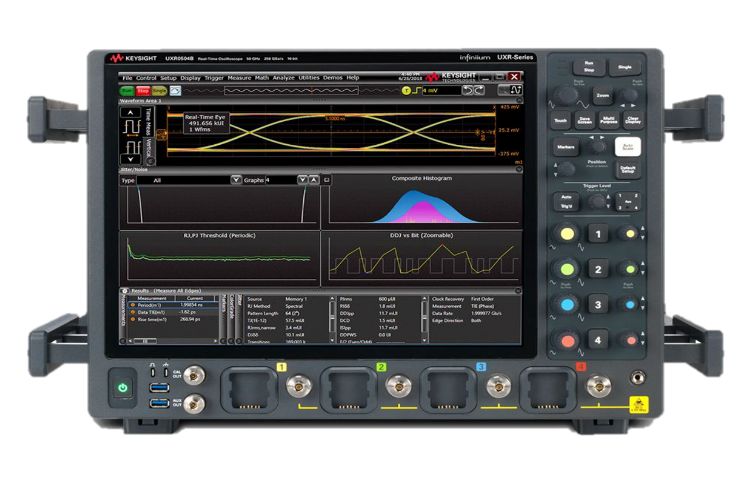Push the Zoom hardware key
This screenshot has height=480, width=750.
(602, 96)
